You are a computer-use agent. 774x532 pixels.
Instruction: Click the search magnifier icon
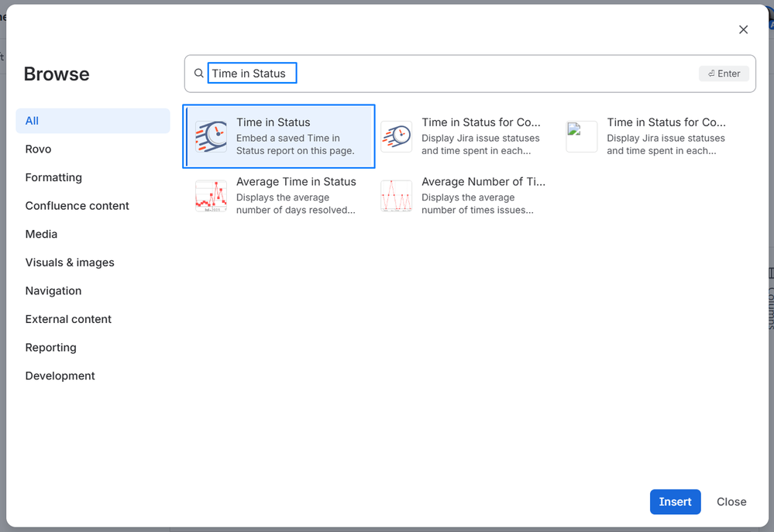[x=198, y=74]
